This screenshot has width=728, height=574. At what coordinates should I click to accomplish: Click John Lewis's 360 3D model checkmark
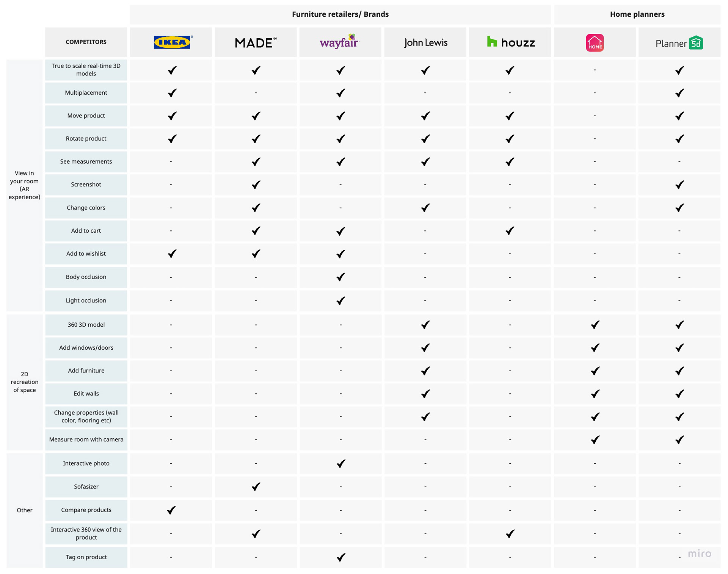[425, 325]
